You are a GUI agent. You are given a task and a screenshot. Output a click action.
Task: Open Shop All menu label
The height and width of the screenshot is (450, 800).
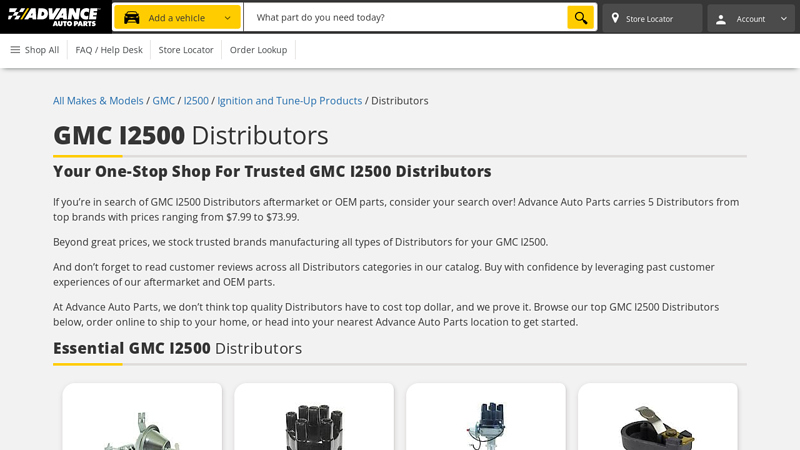coord(42,50)
